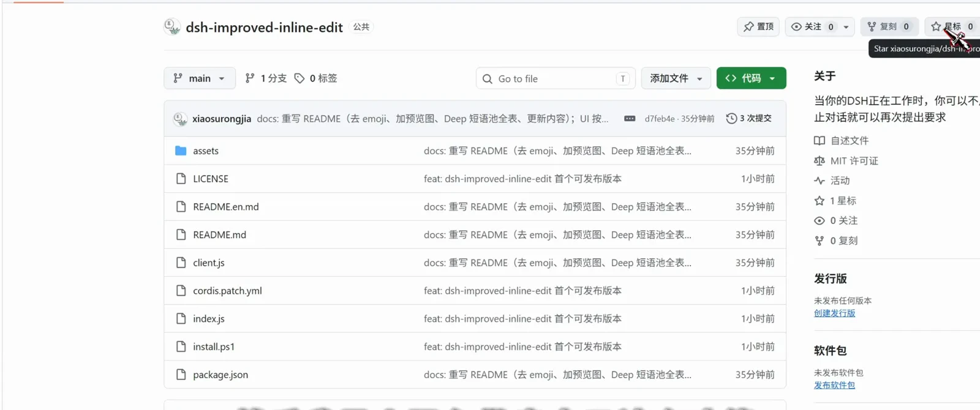Image resolution: width=980 pixels, height=410 pixels.
Task: Click the file icon beside index.js
Action: (181, 319)
